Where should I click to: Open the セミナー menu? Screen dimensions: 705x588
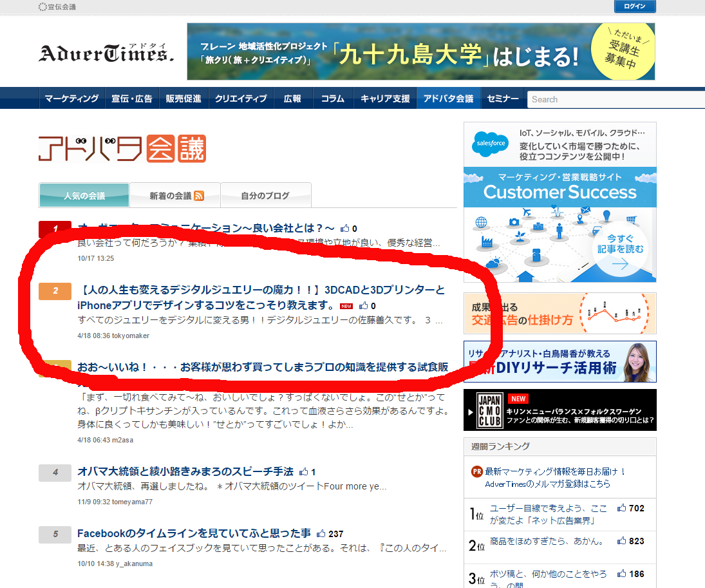click(x=503, y=99)
